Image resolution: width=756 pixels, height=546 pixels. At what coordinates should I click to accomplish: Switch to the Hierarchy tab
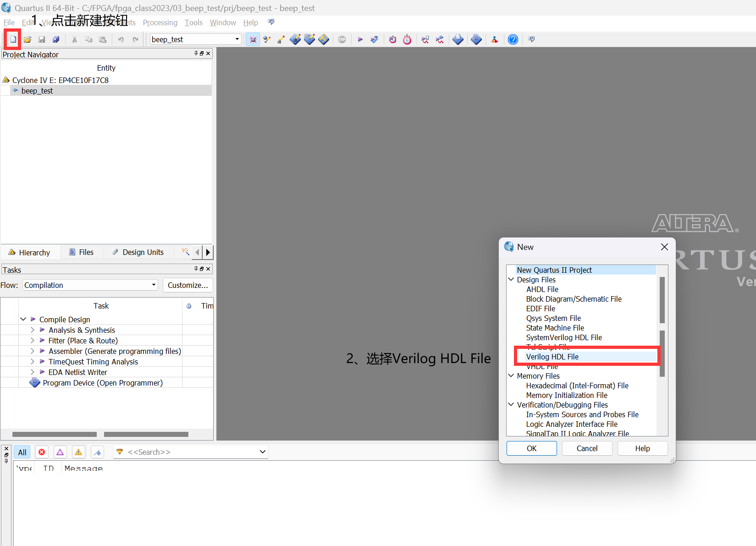[x=29, y=253]
